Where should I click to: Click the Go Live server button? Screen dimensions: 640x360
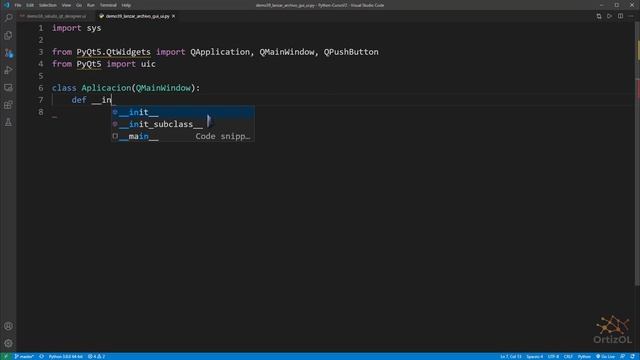click(x=605, y=356)
